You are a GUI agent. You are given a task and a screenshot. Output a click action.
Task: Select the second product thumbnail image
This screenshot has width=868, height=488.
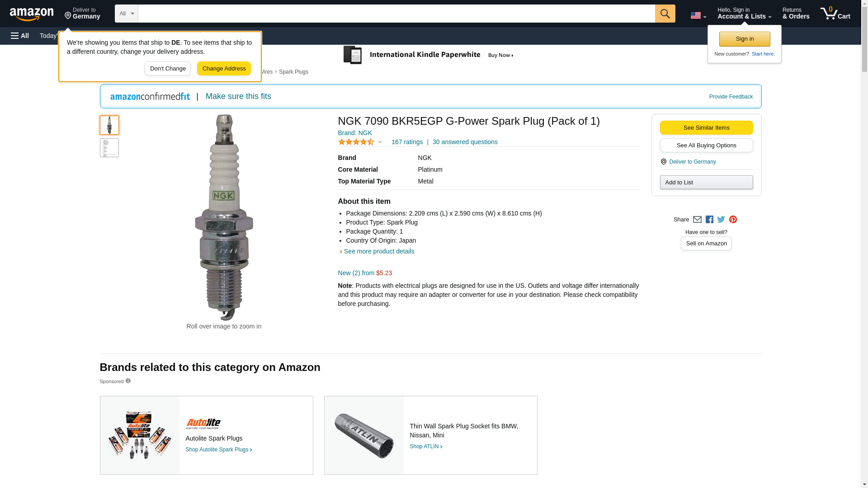pyautogui.click(x=109, y=148)
